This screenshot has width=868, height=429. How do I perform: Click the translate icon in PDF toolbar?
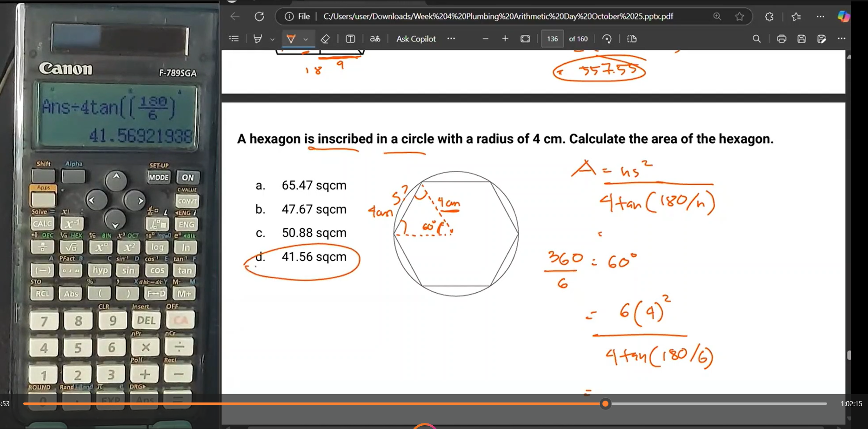pos(375,39)
